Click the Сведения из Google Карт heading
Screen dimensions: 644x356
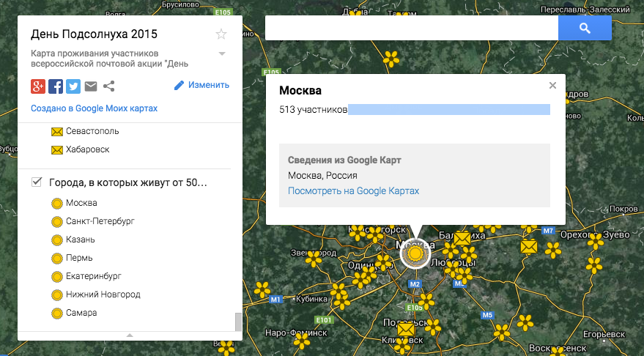click(x=344, y=160)
